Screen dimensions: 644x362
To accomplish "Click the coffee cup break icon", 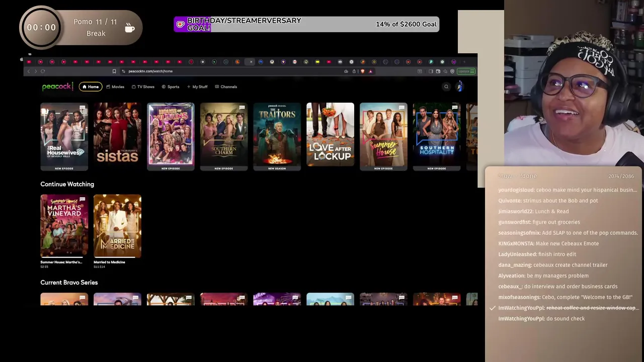I will (129, 28).
